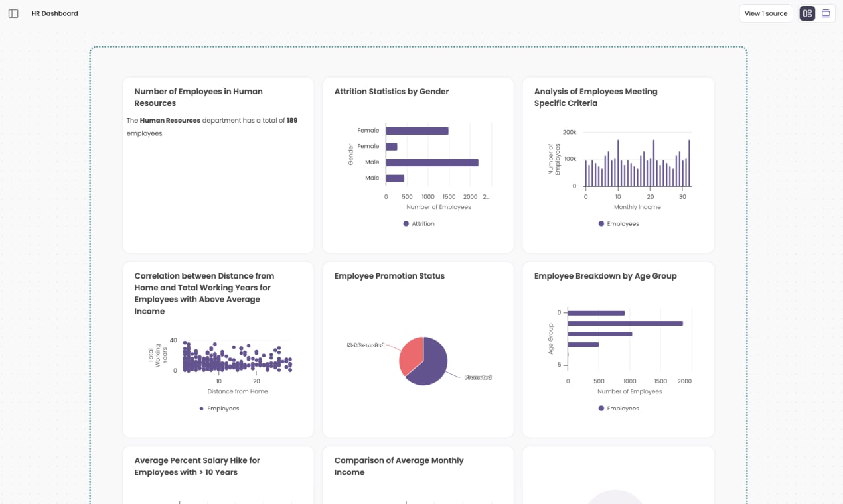
Task: Click the Promoted pie label
Action: 478,377
